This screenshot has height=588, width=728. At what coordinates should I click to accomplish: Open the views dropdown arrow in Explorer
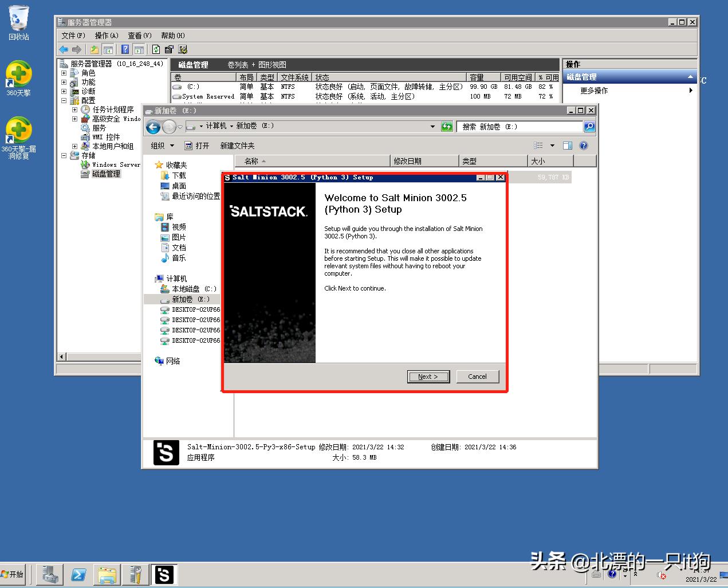click(553, 146)
